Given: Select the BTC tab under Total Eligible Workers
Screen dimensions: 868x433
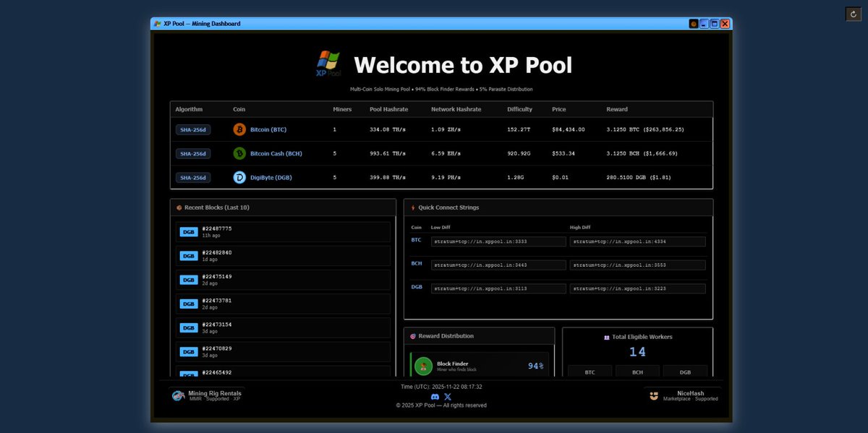Looking at the screenshot, I should point(590,372).
